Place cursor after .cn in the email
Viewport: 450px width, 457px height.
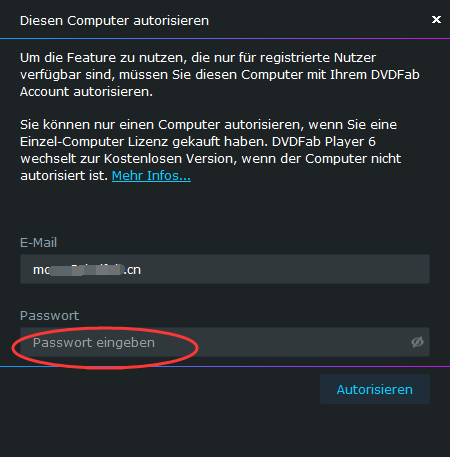142,270
